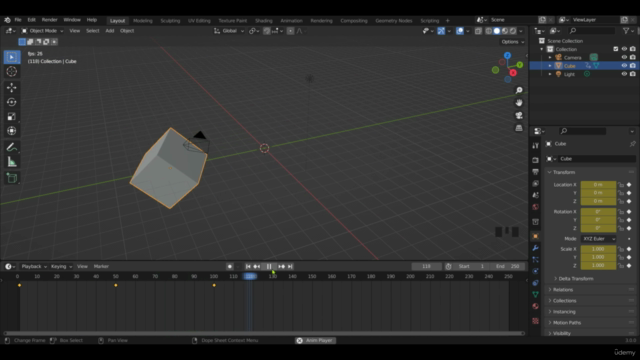640x360 pixels.
Task: Switch to the Animation workspace tab
Action: click(x=291, y=21)
